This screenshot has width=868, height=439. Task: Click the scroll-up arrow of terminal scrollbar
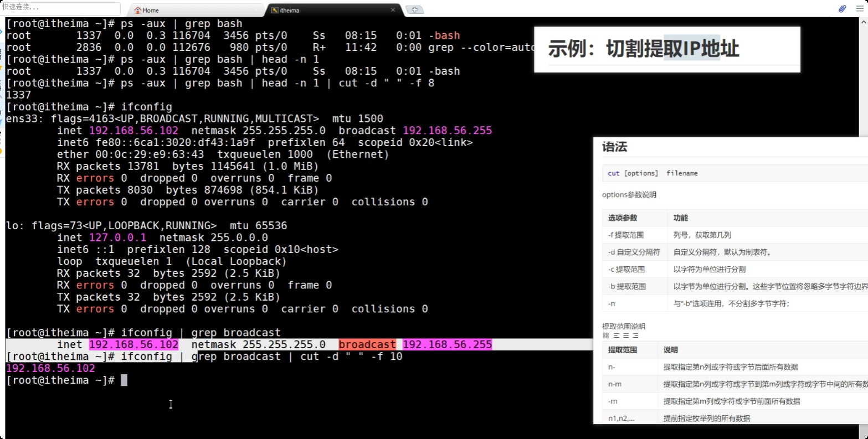[863, 22]
